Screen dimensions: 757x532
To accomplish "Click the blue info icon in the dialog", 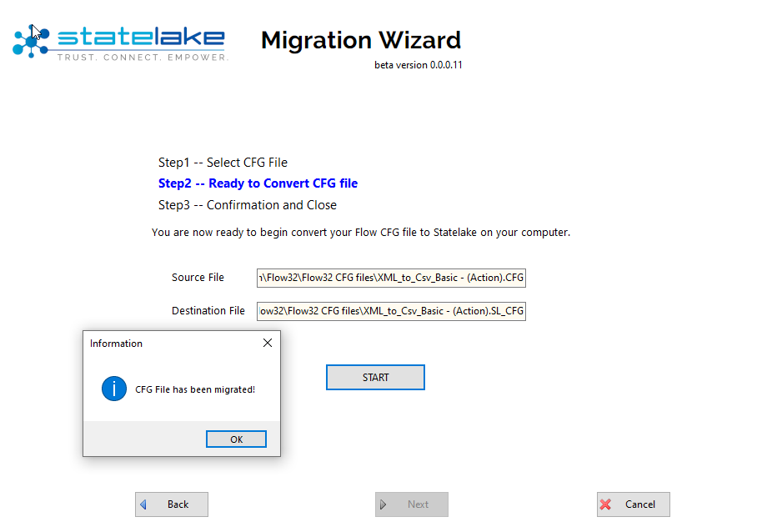I will [114, 389].
